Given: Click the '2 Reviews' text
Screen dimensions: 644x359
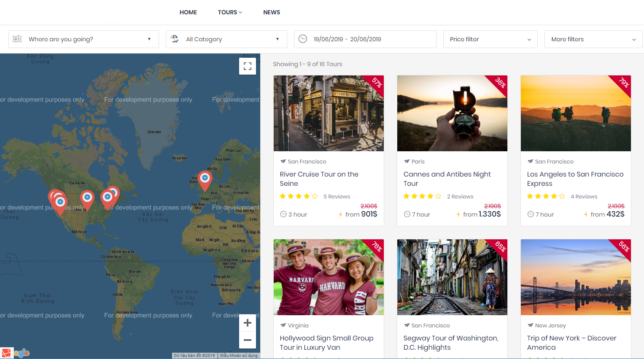Looking at the screenshot, I should tap(460, 196).
